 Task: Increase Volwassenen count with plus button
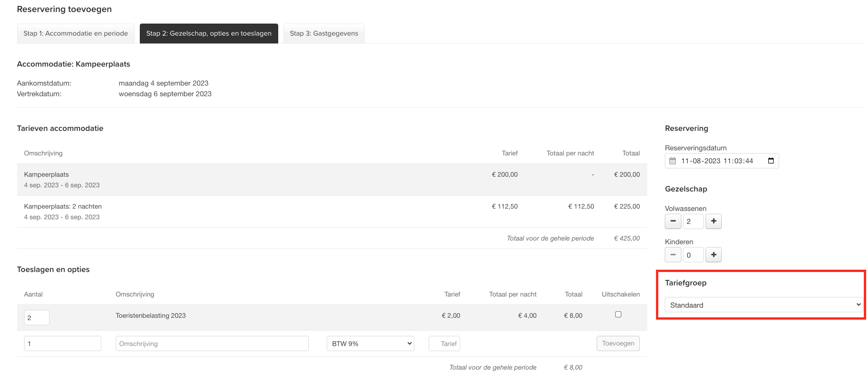pyautogui.click(x=713, y=221)
